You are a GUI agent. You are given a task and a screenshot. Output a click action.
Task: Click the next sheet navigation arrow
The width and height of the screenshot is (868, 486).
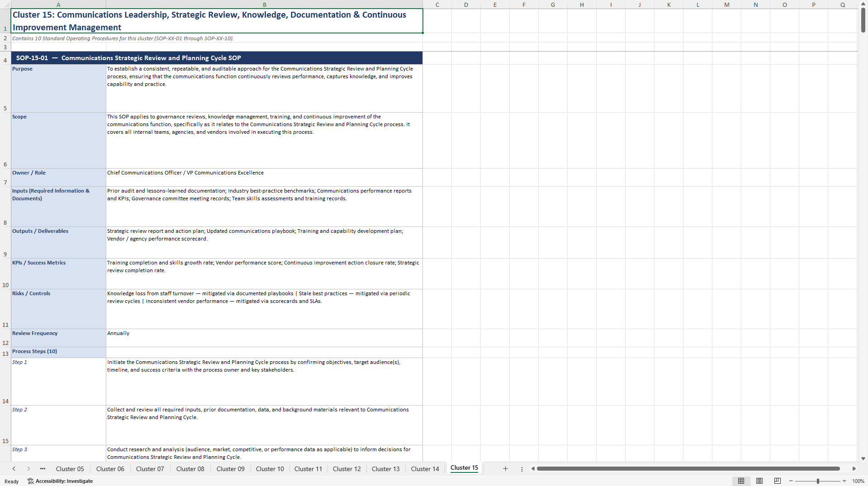pos(28,469)
